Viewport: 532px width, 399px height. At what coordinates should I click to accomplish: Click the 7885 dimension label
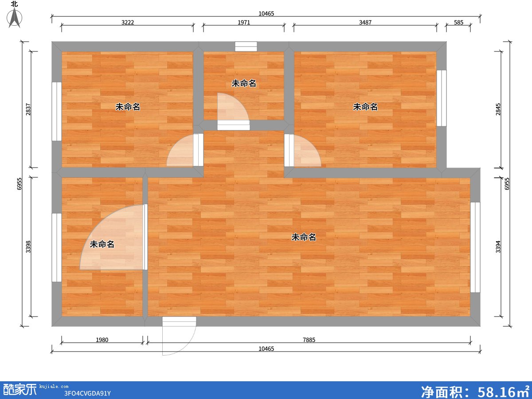tap(309, 340)
